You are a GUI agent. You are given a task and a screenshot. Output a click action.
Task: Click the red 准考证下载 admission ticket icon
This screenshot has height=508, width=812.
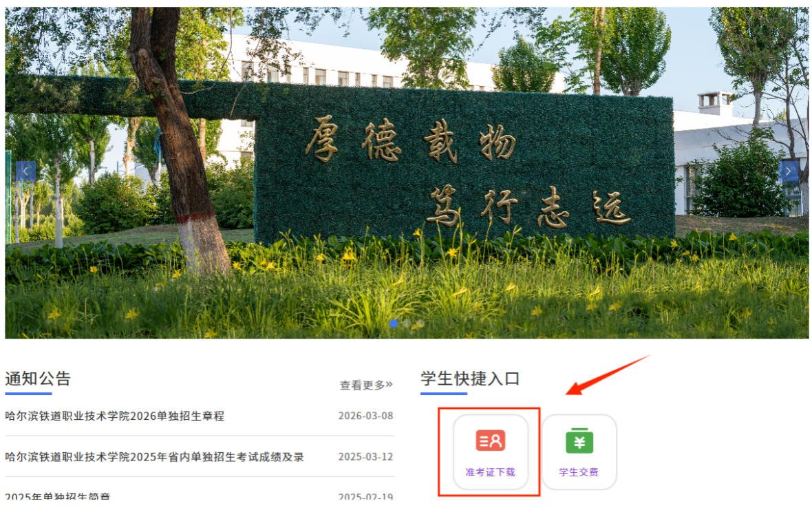(490, 441)
